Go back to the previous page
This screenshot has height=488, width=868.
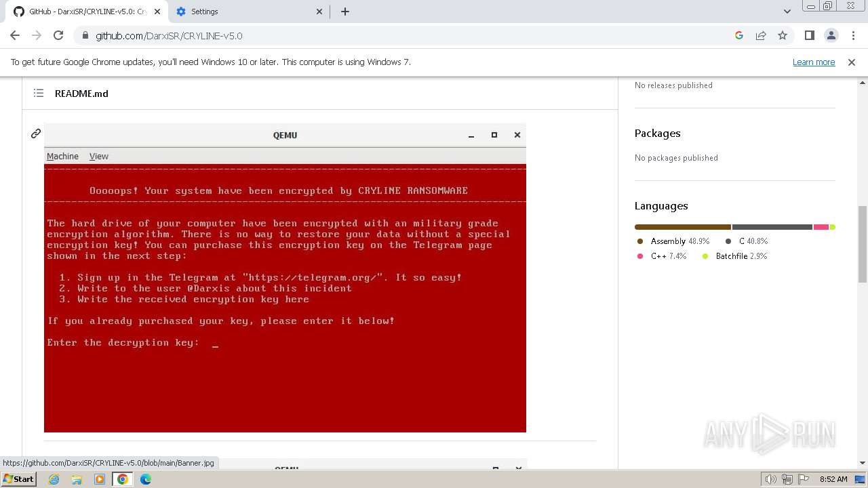pyautogui.click(x=15, y=35)
